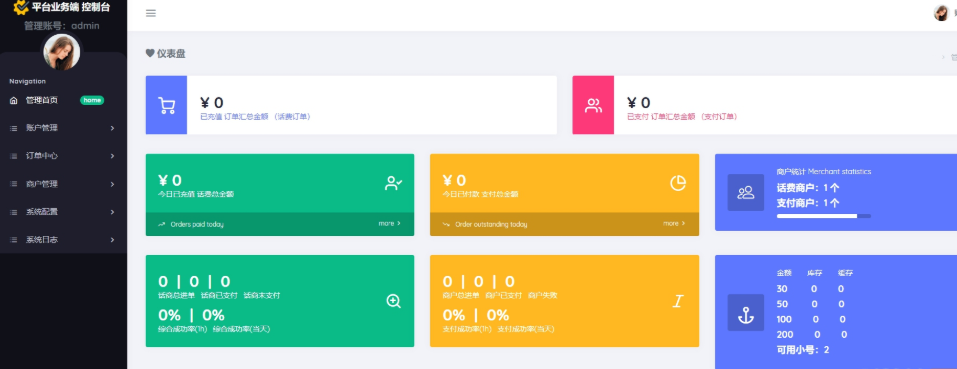957x369 pixels.
Task: Click the list icon beside 订单中心
Action: pyautogui.click(x=13, y=156)
